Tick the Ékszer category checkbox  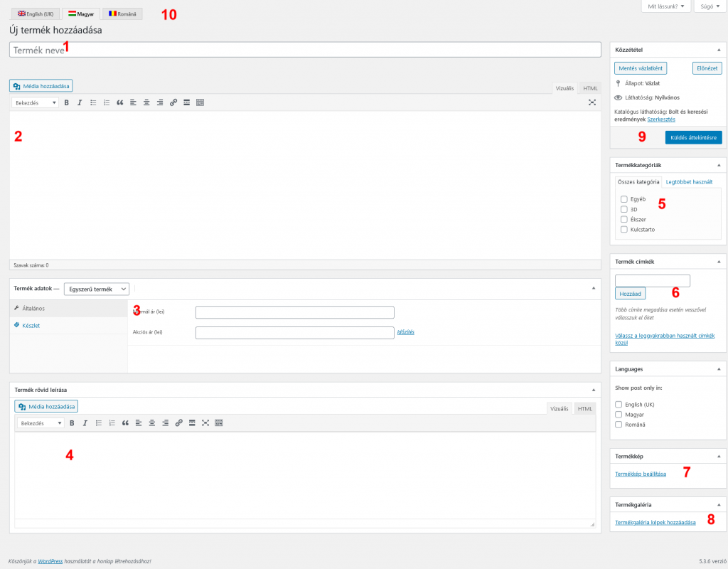623,219
